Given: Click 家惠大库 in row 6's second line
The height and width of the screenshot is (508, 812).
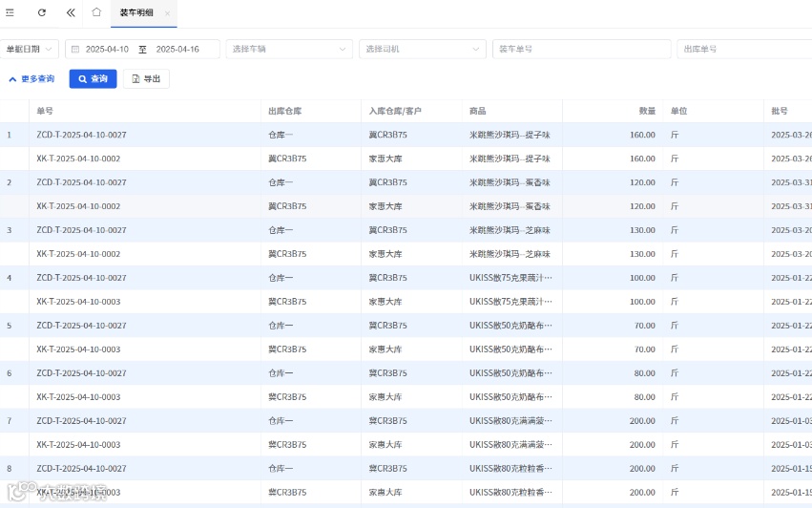Looking at the screenshot, I should (385, 397).
